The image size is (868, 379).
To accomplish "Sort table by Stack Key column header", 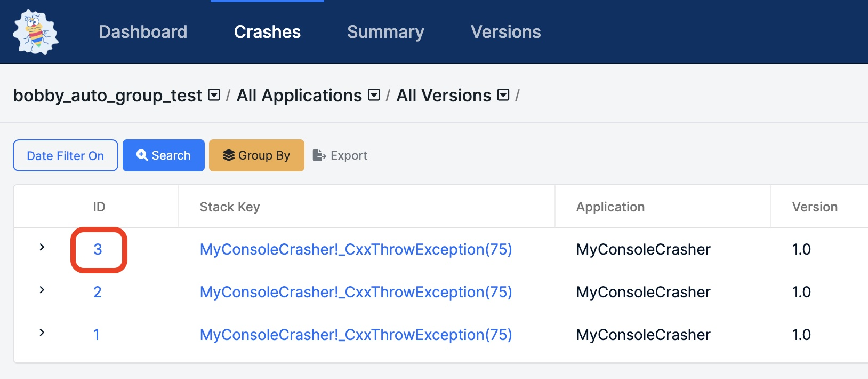I will click(x=230, y=207).
